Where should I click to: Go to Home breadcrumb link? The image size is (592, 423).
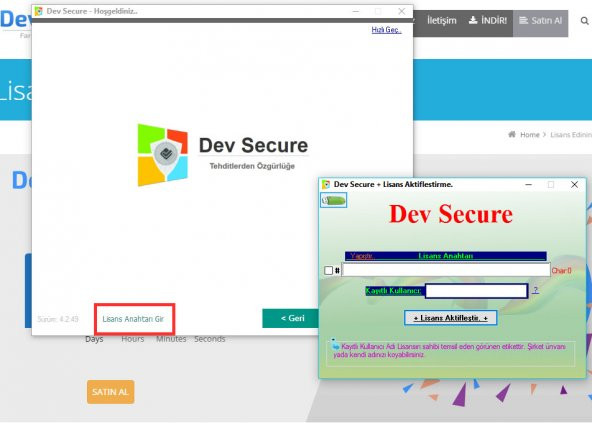click(530, 134)
